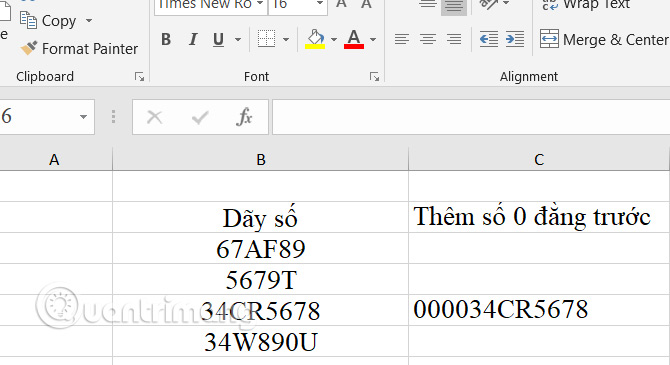Select empty column C cell beside 67AF89
The width and height of the screenshot is (670, 365).
(539, 248)
